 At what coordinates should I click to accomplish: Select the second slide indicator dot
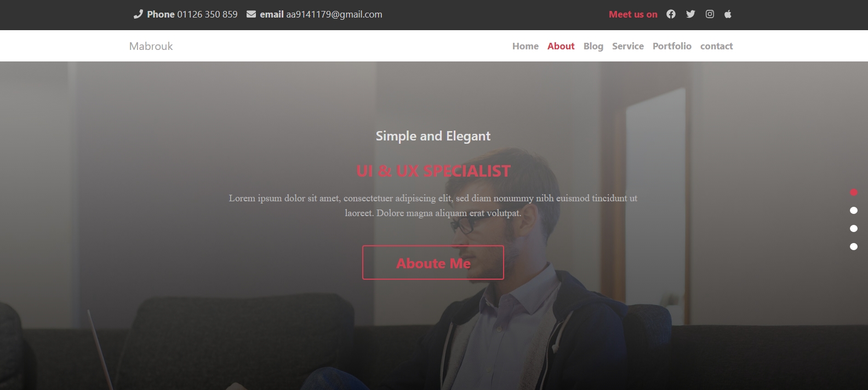pos(854,210)
